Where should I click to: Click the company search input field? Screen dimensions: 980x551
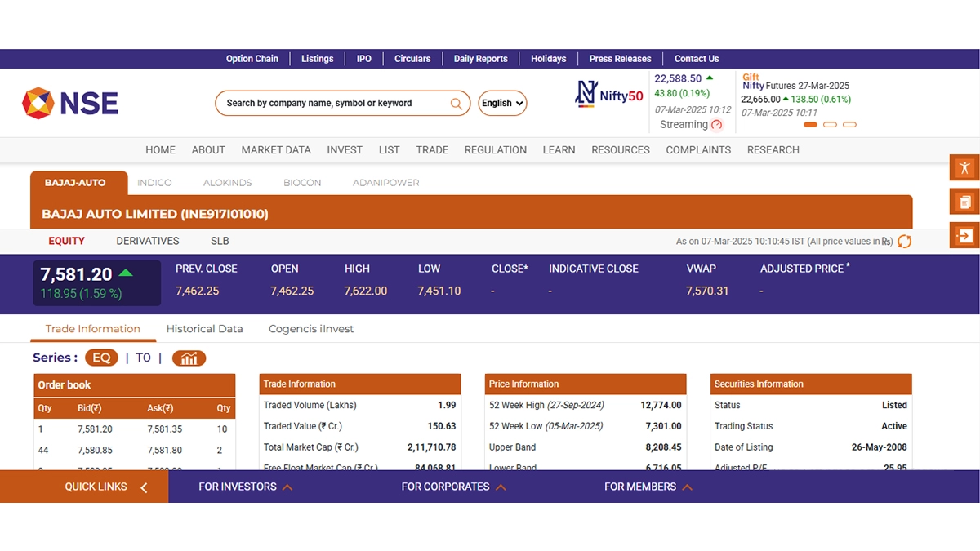click(335, 104)
